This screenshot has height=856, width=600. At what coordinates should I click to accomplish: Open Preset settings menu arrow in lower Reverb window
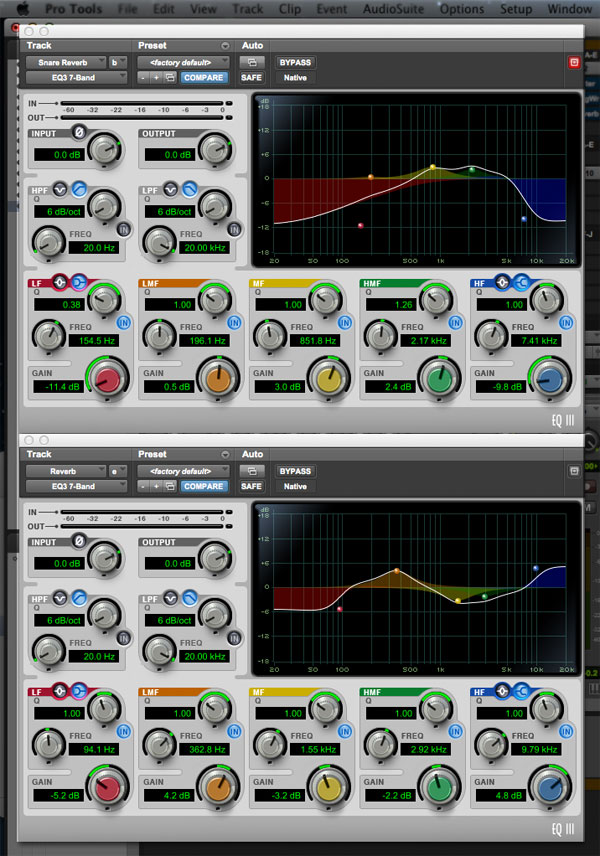coord(225,454)
